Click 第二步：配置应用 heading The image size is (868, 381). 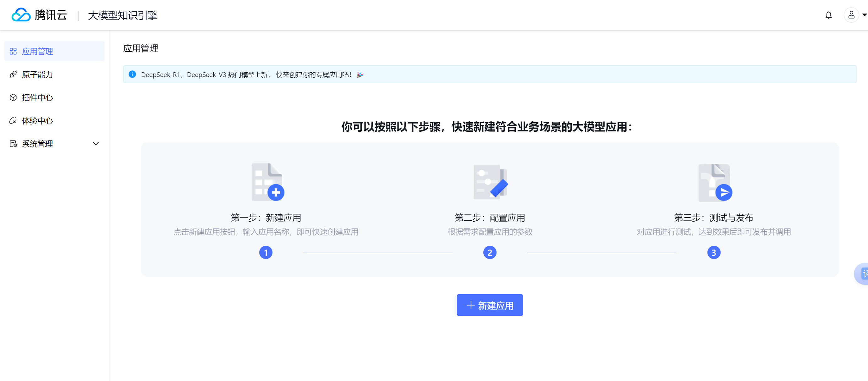490,218
